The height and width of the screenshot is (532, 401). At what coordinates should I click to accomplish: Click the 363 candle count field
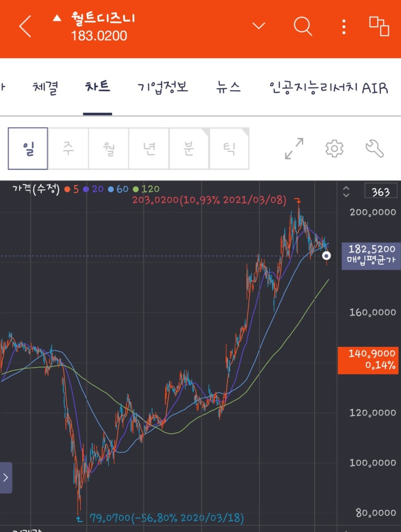point(381,191)
